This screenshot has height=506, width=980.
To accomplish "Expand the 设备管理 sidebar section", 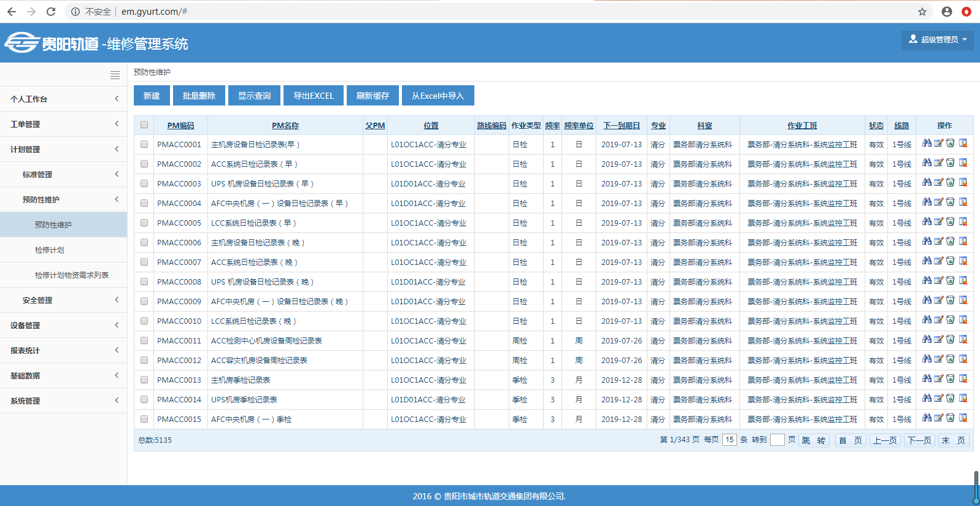I will tap(64, 325).
